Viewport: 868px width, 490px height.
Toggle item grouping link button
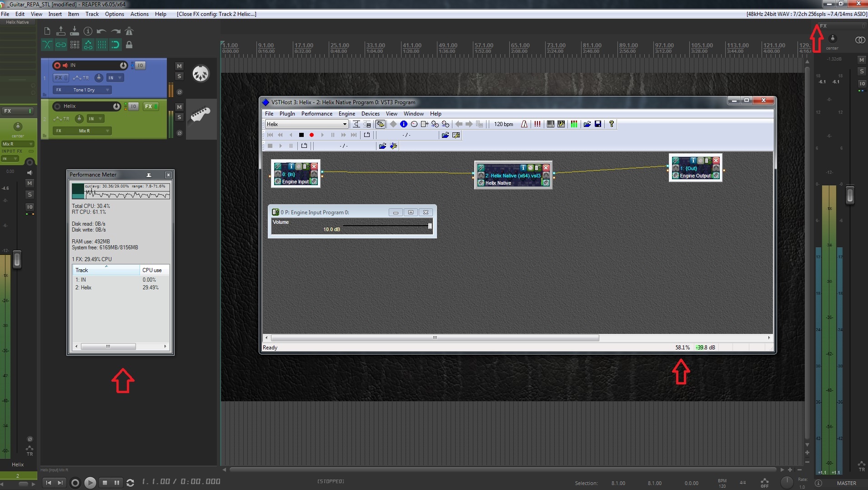coord(60,45)
